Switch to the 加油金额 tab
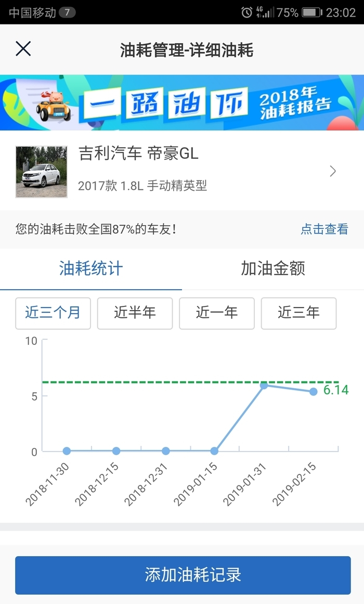This screenshot has width=364, height=604. tap(272, 269)
